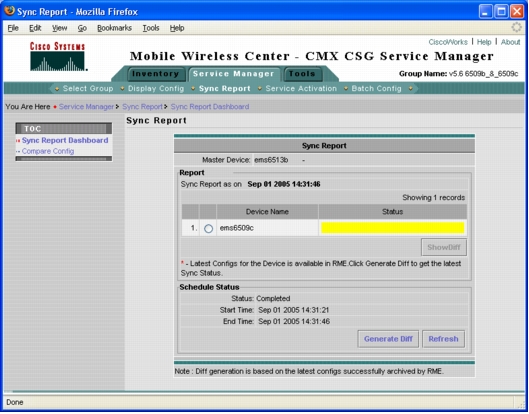Image resolution: width=529 pixels, height=414 pixels.
Task: Click the master device value ems6513b
Action: point(271,160)
